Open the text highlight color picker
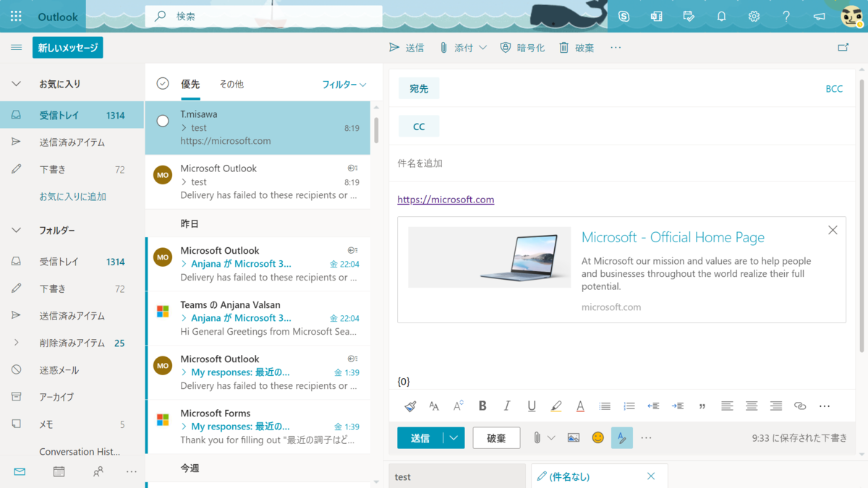The width and height of the screenshot is (868, 488). tap(556, 406)
